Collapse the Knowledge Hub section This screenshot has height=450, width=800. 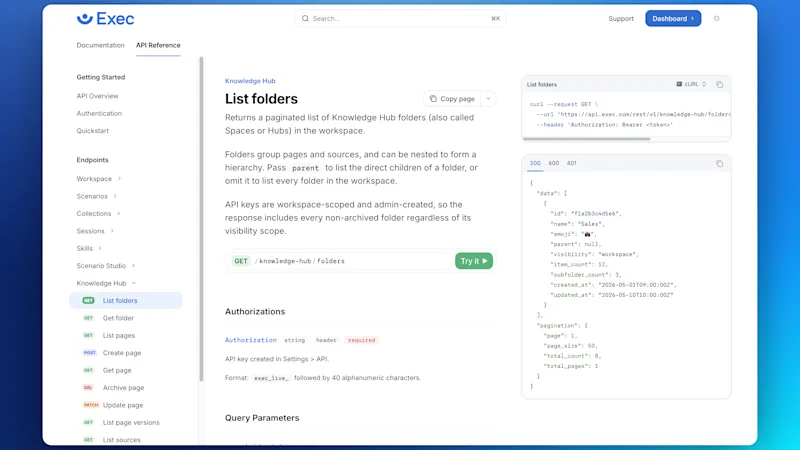point(106,283)
